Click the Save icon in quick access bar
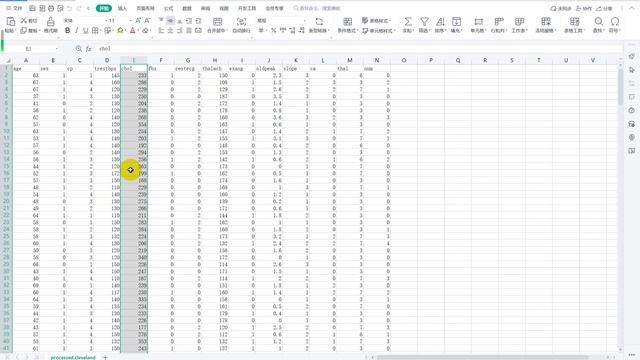 click(32, 8)
